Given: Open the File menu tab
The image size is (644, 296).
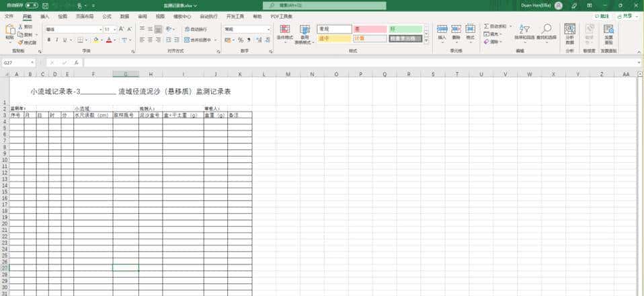Looking at the screenshot, I should pos(9,16).
